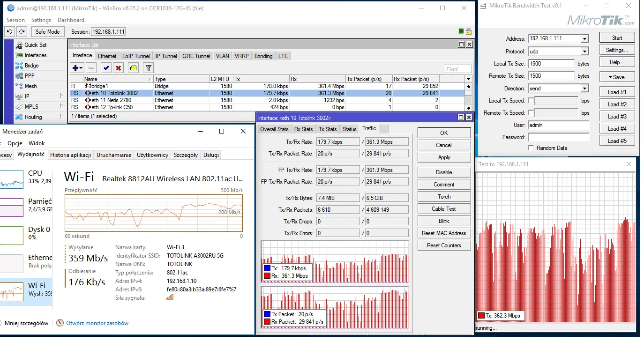Open the Protocol dropdown showing udp
644x341 pixels.
(x=584, y=52)
